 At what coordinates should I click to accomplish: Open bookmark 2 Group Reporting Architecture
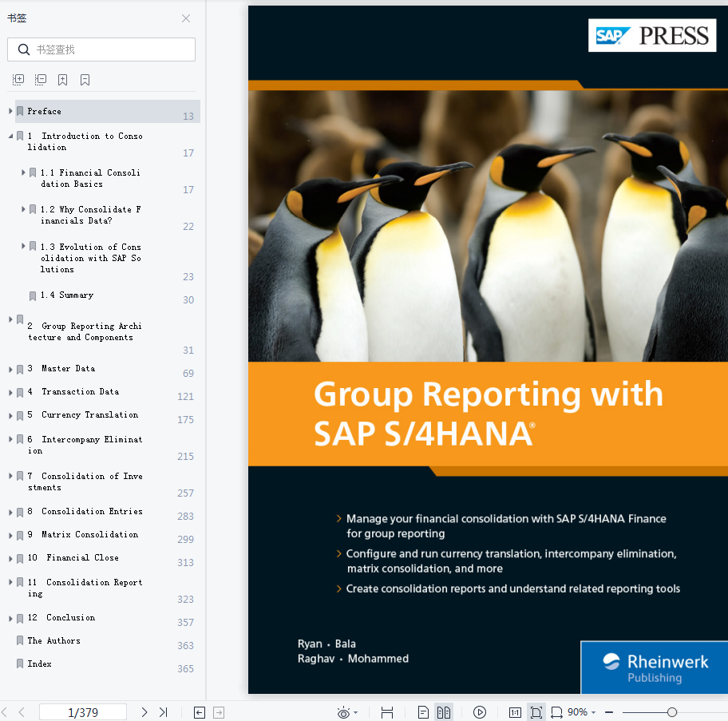tap(85, 332)
